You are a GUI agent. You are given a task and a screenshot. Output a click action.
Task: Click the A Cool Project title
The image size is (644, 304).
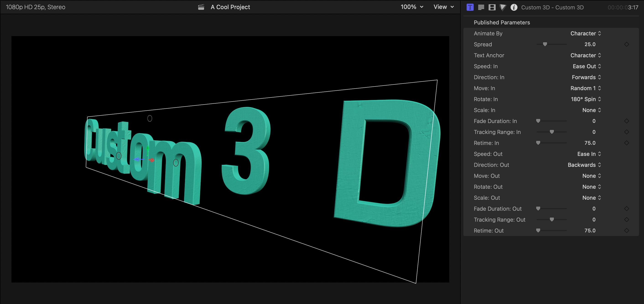tap(230, 7)
